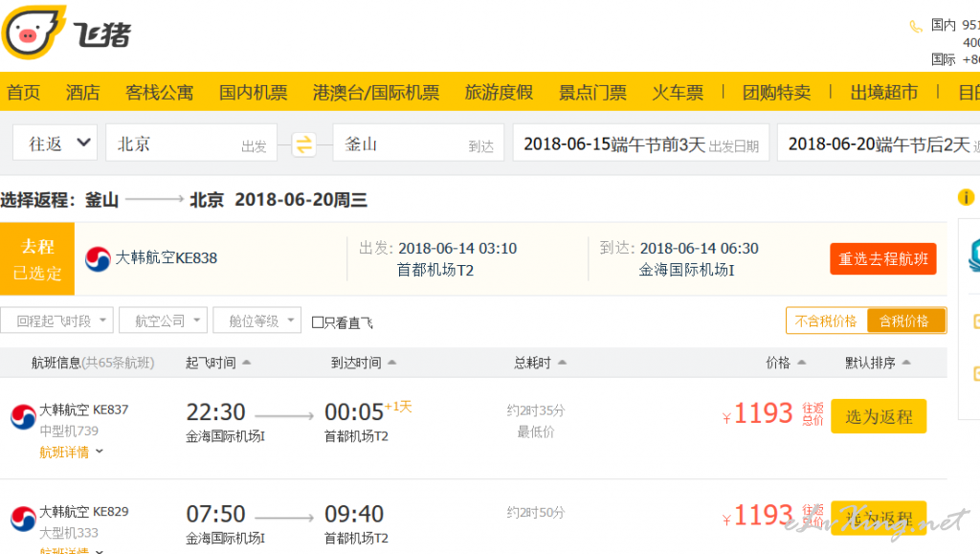Sort by 总耗时 arrow
Viewport: 980px width, 554px height.
pyautogui.click(x=562, y=363)
